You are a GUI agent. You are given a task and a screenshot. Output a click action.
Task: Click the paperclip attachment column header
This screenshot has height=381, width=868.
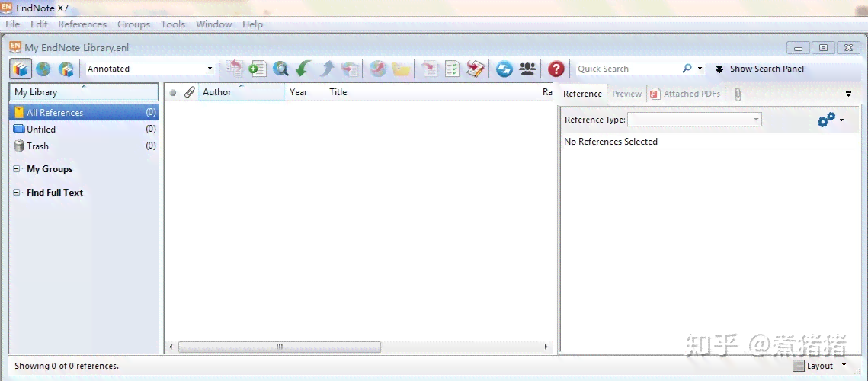pyautogui.click(x=189, y=92)
